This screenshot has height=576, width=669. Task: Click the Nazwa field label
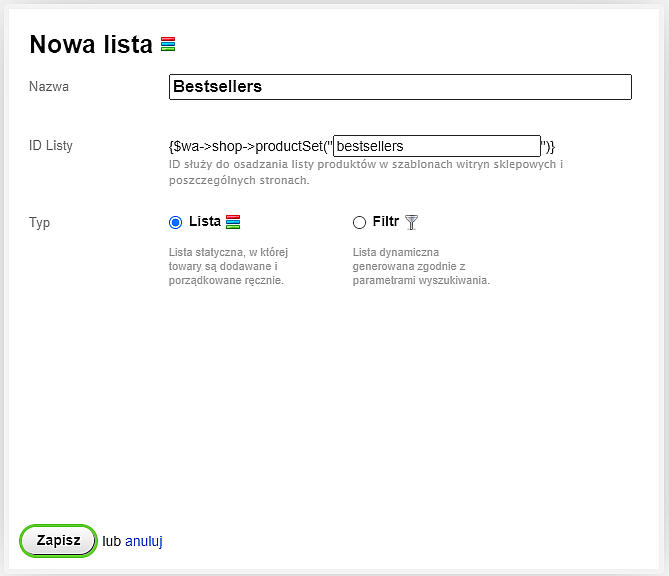(49, 87)
